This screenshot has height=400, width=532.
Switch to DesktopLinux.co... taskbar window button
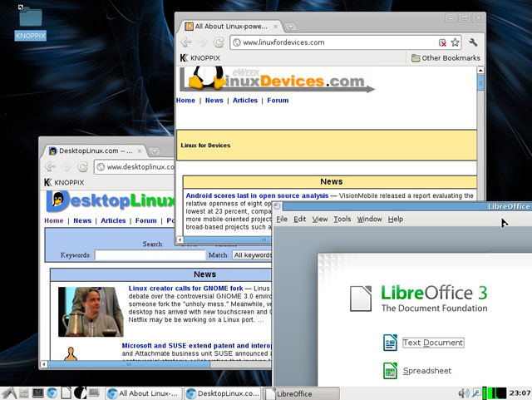(x=223, y=393)
